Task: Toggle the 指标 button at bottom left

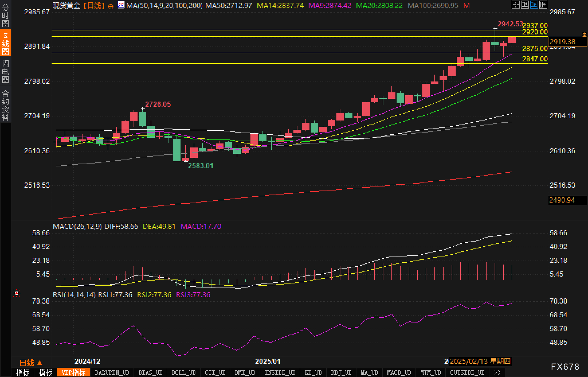Action: click(x=23, y=372)
